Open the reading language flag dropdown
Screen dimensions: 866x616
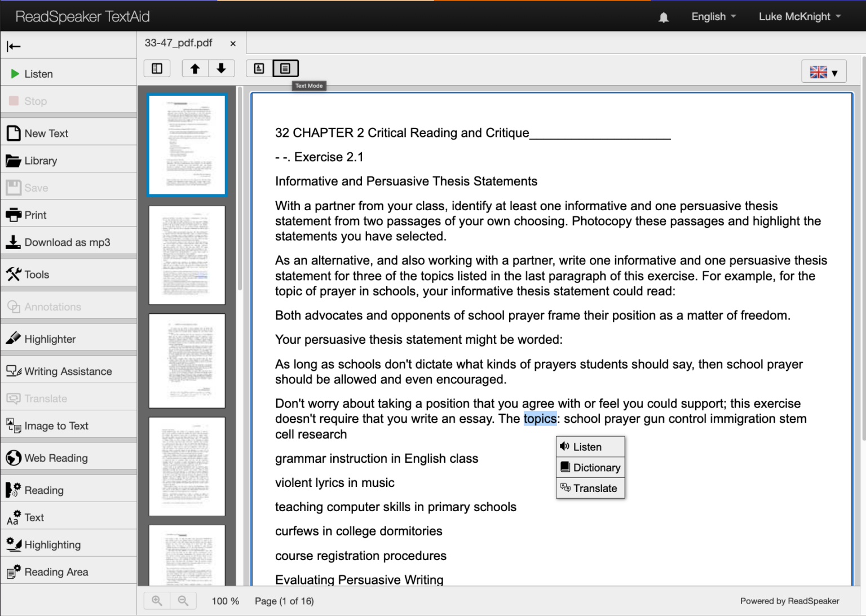coord(824,72)
